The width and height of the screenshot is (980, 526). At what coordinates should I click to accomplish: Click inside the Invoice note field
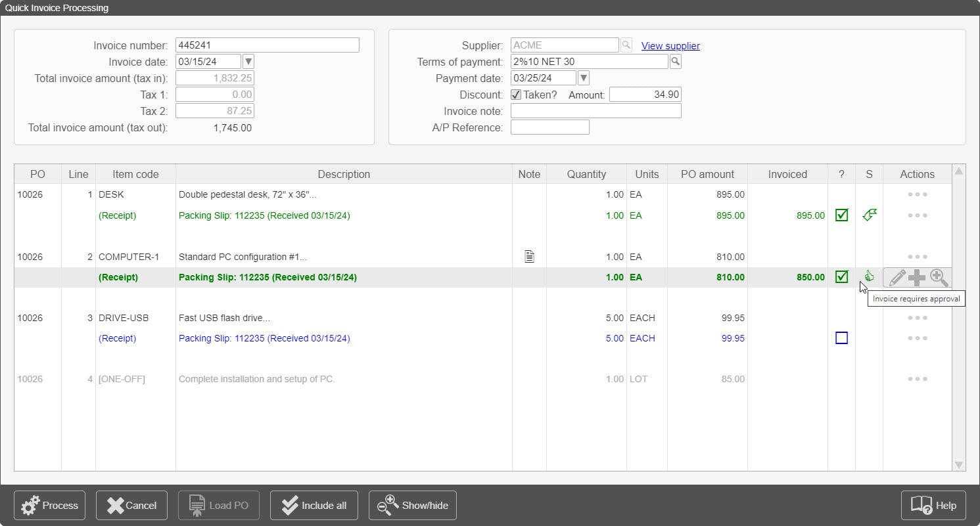click(595, 110)
